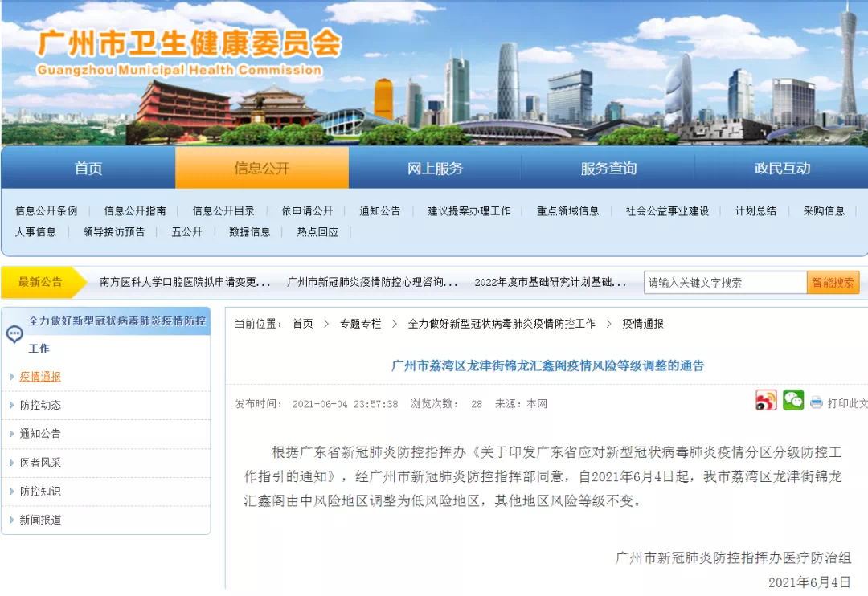Switch to the 网上服务 navigation tab

pyautogui.click(x=435, y=169)
